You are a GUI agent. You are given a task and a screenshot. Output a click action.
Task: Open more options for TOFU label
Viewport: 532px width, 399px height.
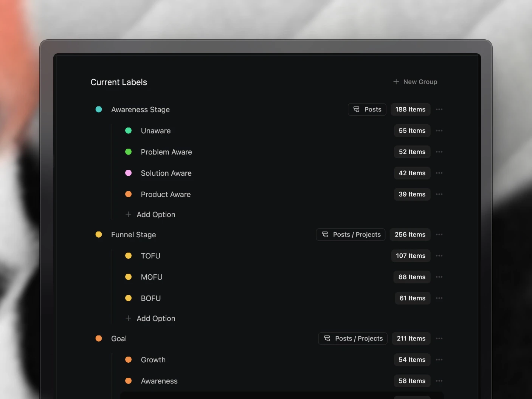[439, 256]
